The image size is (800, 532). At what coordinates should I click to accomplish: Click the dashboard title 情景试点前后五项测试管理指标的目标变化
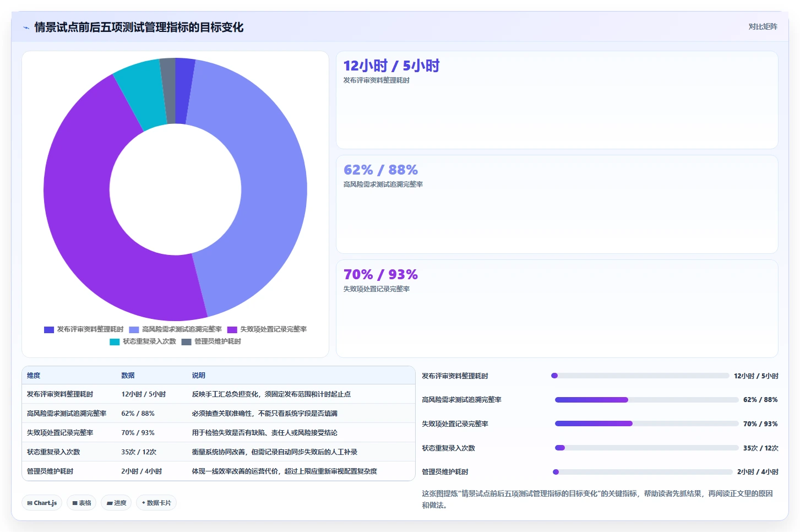pos(139,27)
